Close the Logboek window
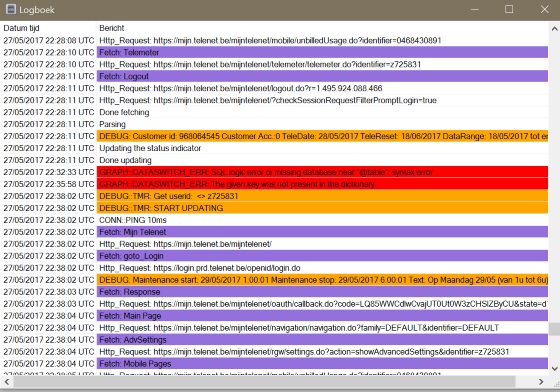This screenshot has height=392, width=560. coord(544,9)
